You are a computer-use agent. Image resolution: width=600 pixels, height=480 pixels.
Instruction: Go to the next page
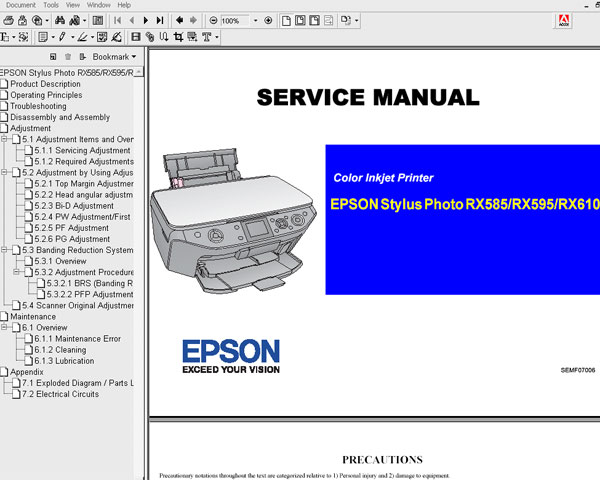point(146,20)
